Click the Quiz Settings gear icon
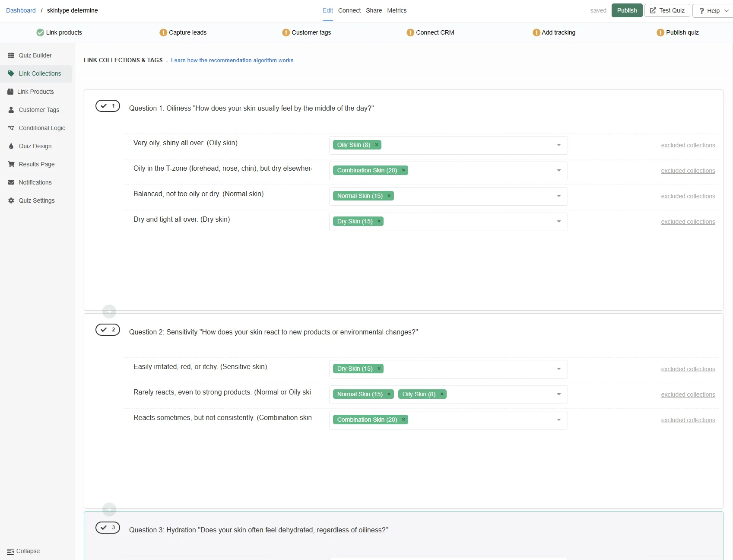The width and height of the screenshot is (733, 560). [11, 200]
